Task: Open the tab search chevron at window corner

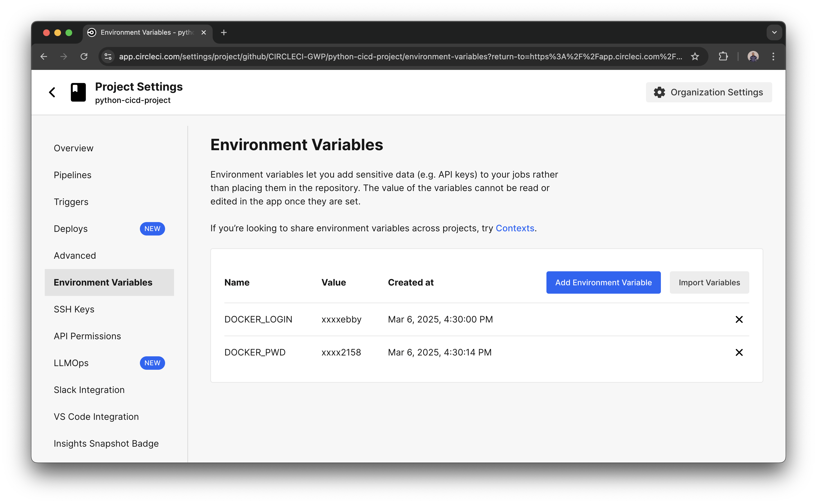Action: tap(774, 32)
